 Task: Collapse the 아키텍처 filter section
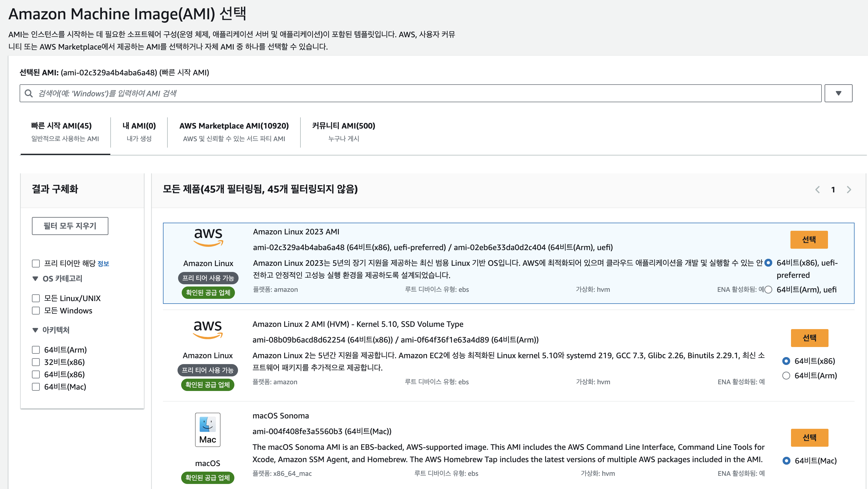(x=35, y=330)
